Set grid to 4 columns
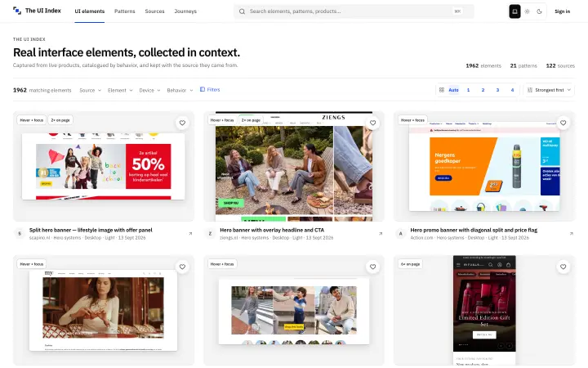The width and height of the screenshot is (588, 368). 512,90
